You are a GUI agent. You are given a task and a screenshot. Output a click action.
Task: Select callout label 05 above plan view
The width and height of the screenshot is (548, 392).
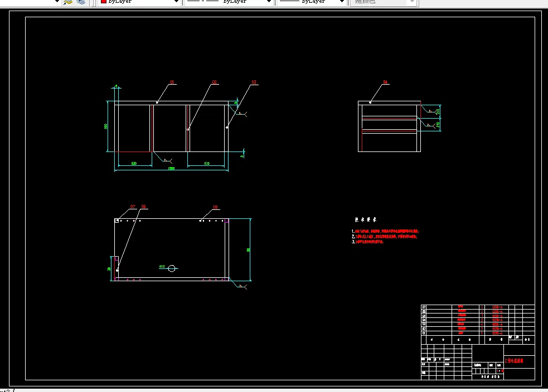(x=215, y=207)
